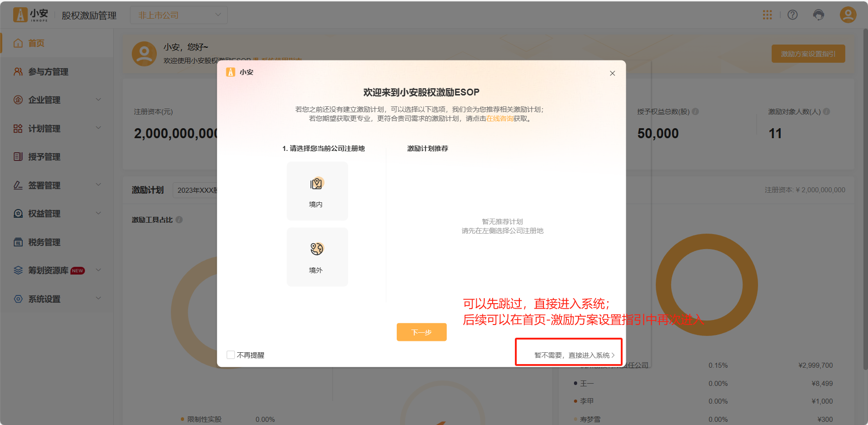This screenshot has width=868, height=425.
Task: Click the ¥2,999,700 amount value
Action: coord(816,365)
